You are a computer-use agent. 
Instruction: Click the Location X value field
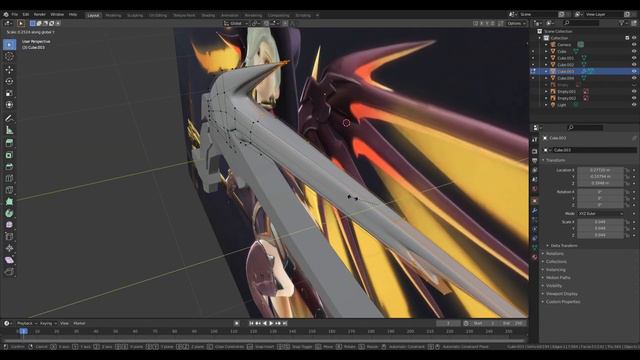[600, 170]
